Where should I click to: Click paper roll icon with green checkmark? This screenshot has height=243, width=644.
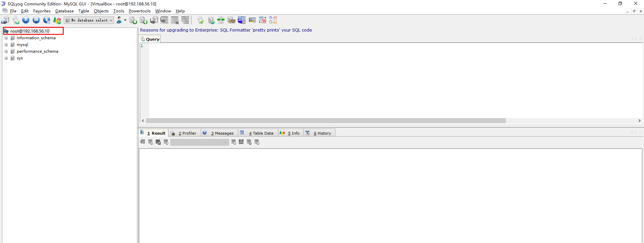201,20
